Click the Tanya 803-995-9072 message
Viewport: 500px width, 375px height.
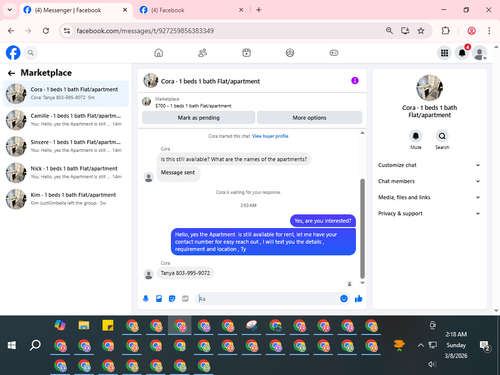[185, 273]
